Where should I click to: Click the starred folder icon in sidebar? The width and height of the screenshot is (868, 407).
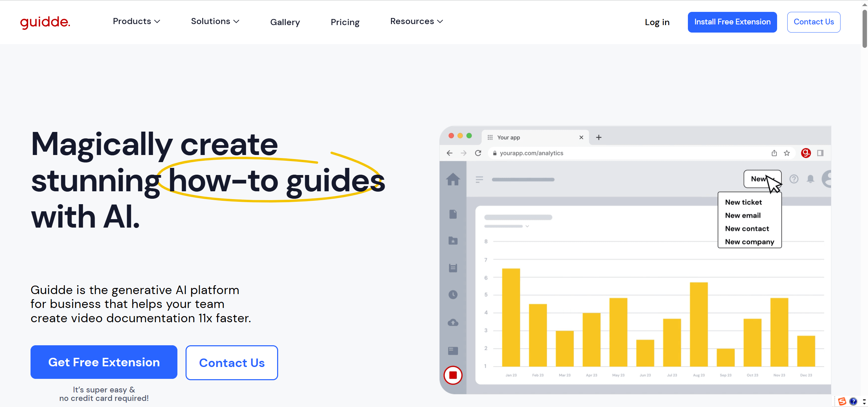pyautogui.click(x=453, y=241)
